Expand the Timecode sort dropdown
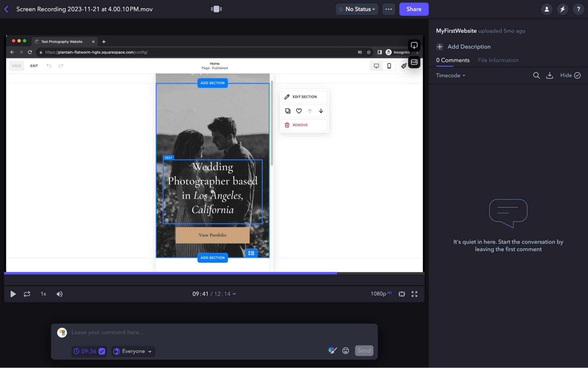The width and height of the screenshot is (588, 368). (x=450, y=75)
